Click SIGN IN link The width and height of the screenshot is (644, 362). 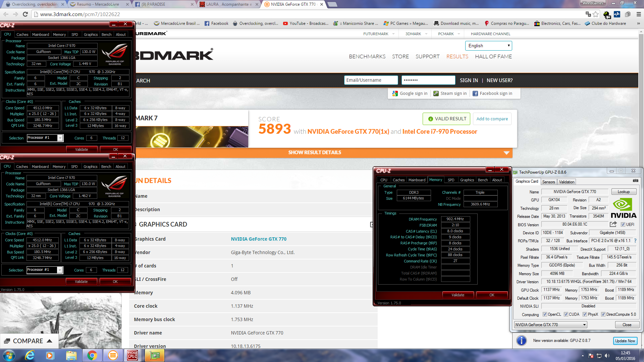coord(469,80)
